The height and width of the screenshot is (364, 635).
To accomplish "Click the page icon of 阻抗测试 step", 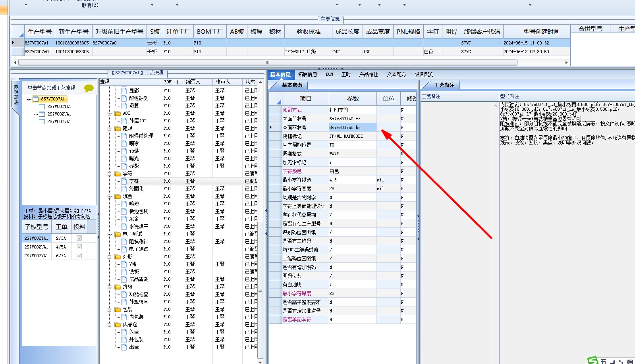I will point(124,242).
